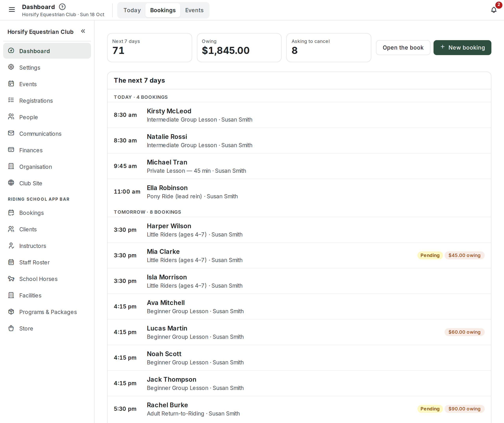504x423 pixels.
Task: Click the help question mark icon
Action: point(62,7)
